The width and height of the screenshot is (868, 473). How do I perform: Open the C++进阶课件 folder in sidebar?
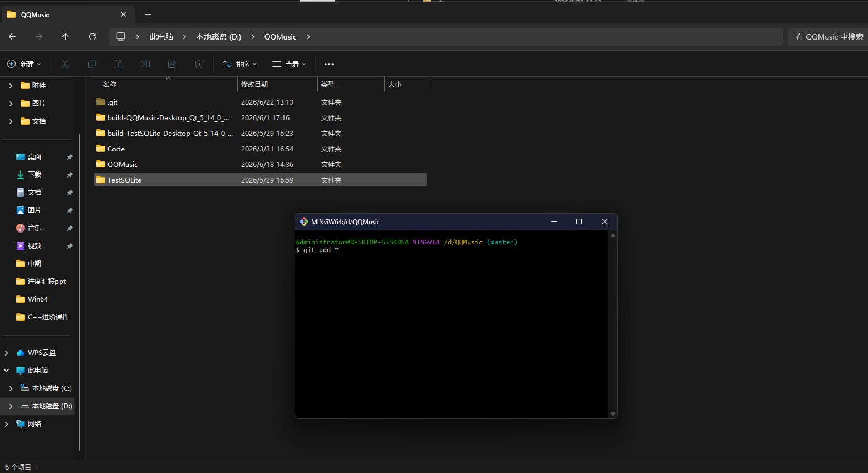pos(48,317)
